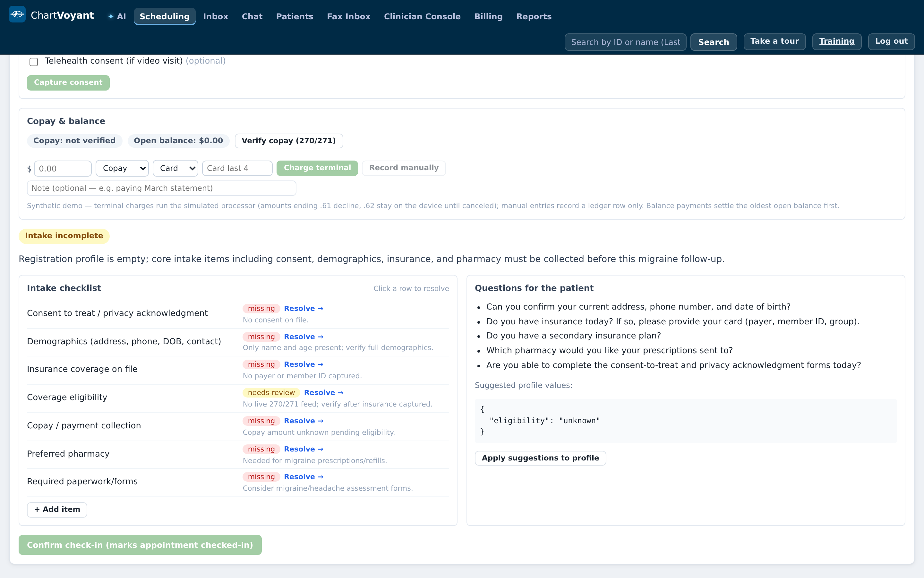Resolve the Demographics checklist item
The image size is (924, 578).
pyautogui.click(x=304, y=337)
